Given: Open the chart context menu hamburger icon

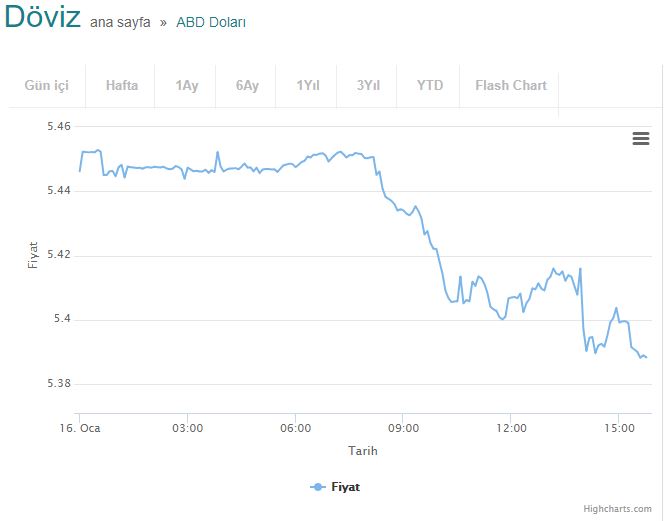Looking at the screenshot, I should [641, 138].
